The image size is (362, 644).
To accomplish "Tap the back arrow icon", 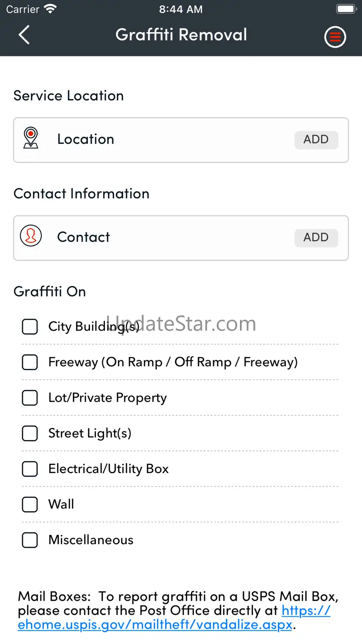I will click(24, 35).
